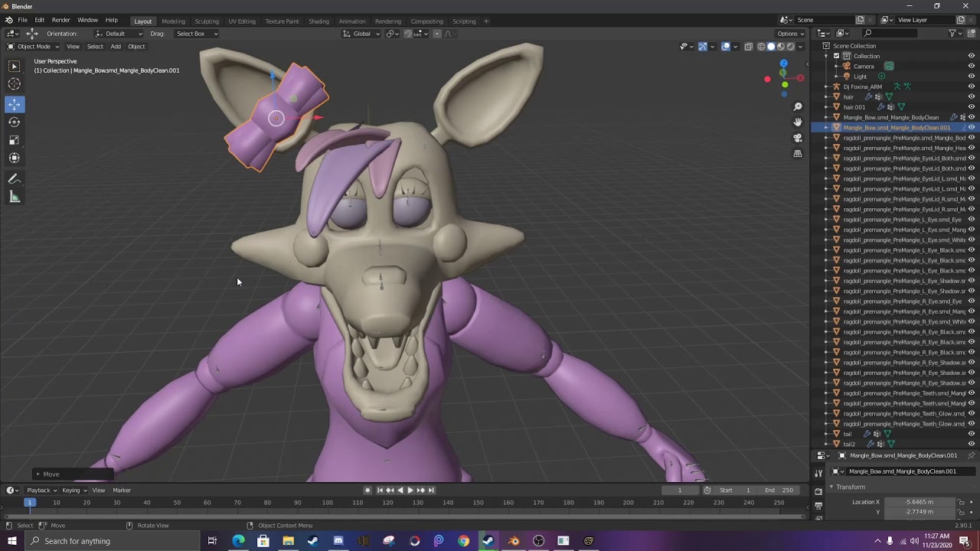
Task: Toggle camera view in viewport
Action: [798, 138]
